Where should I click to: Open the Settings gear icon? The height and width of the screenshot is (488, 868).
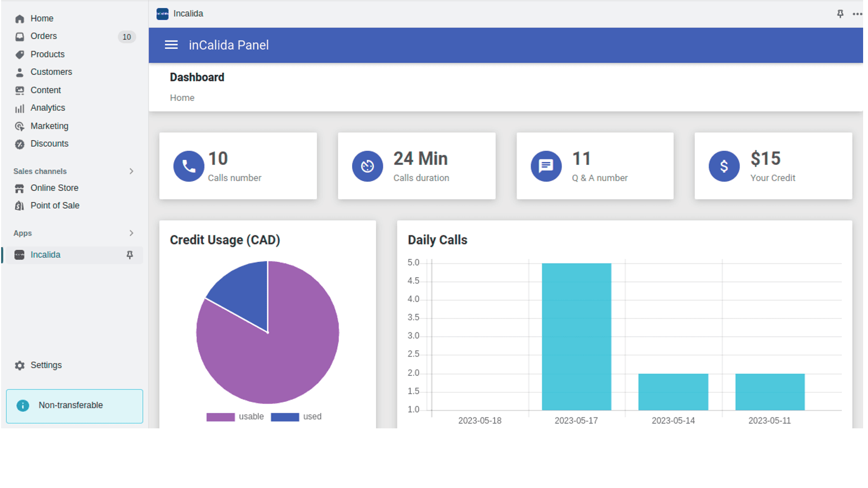(20, 365)
